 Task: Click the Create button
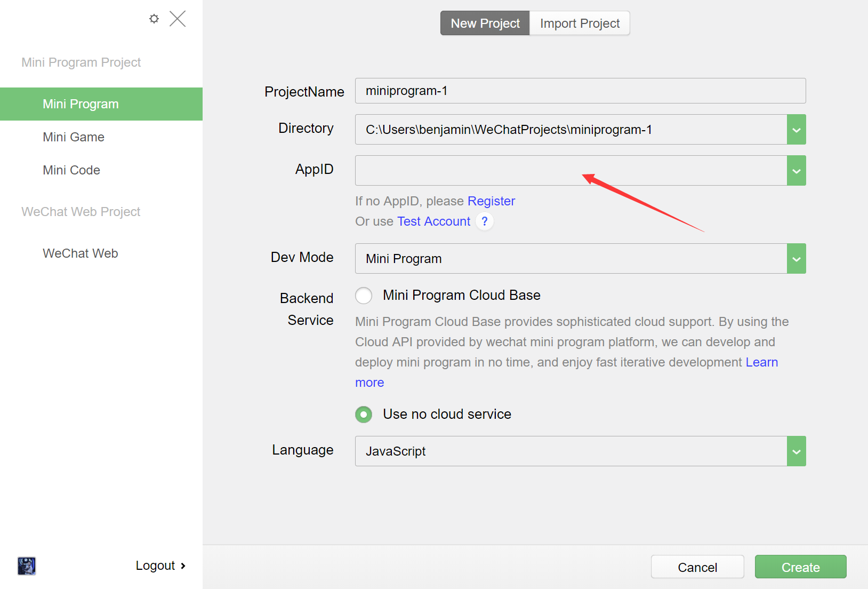[800, 567]
